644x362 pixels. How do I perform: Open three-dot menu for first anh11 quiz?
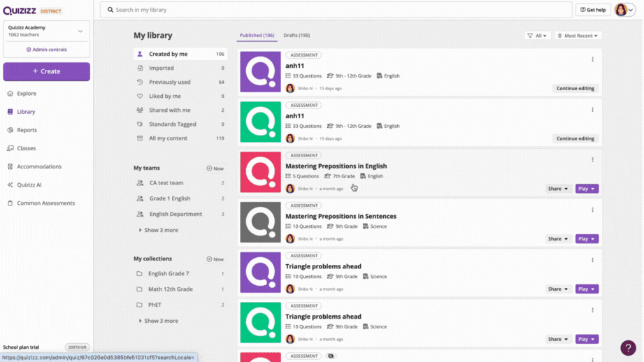[592, 59]
